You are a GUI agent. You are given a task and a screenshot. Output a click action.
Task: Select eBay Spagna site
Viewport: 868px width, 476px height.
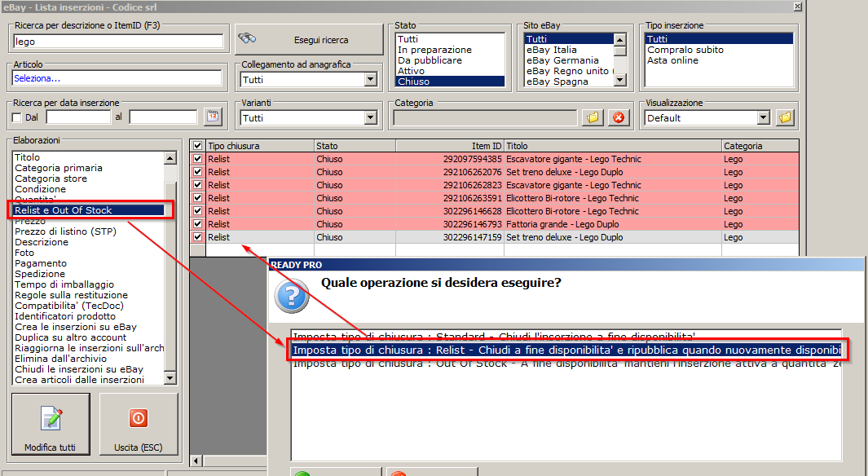tap(569, 82)
